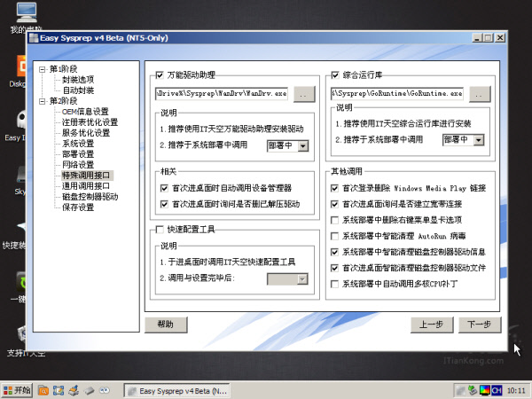Image resolution: width=532 pixels, height=399 pixels.
Task: Click the fifth quick launch eyes icon
Action: coord(104,390)
